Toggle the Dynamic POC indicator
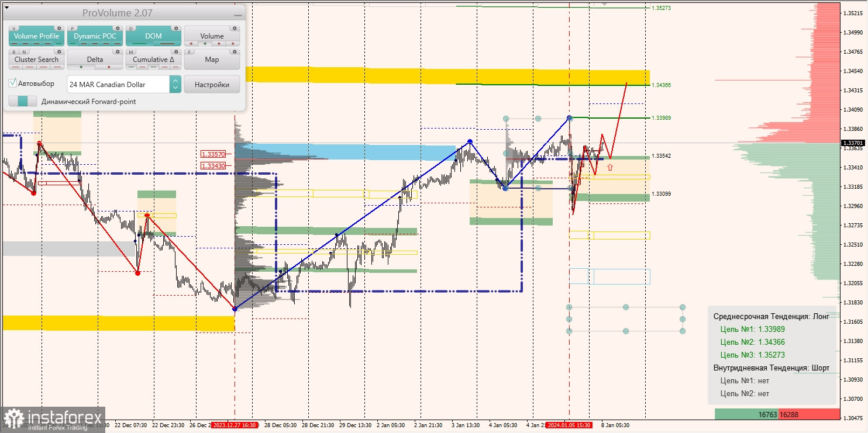This screenshot has height=433, width=868. click(x=95, y=36)
